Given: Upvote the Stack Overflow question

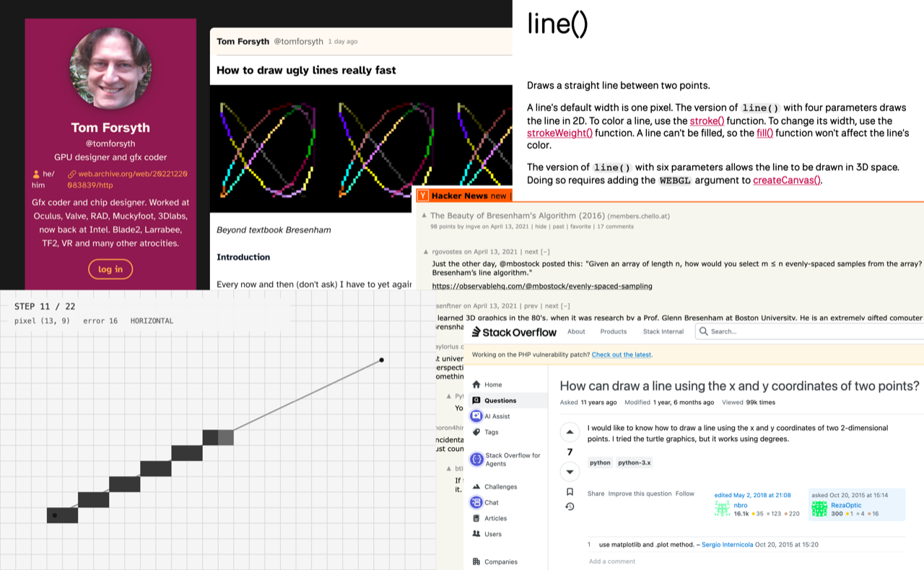Looking at the screenshot, I should 570,432.
